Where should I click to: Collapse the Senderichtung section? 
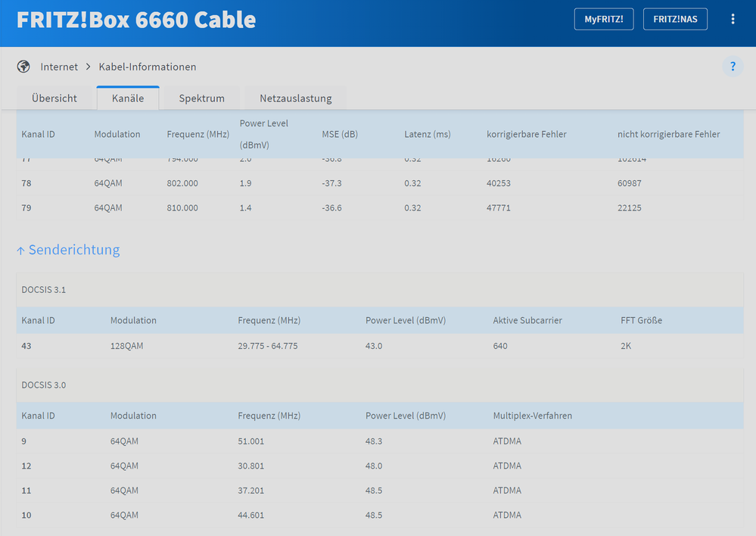click(x=68, y=249)
